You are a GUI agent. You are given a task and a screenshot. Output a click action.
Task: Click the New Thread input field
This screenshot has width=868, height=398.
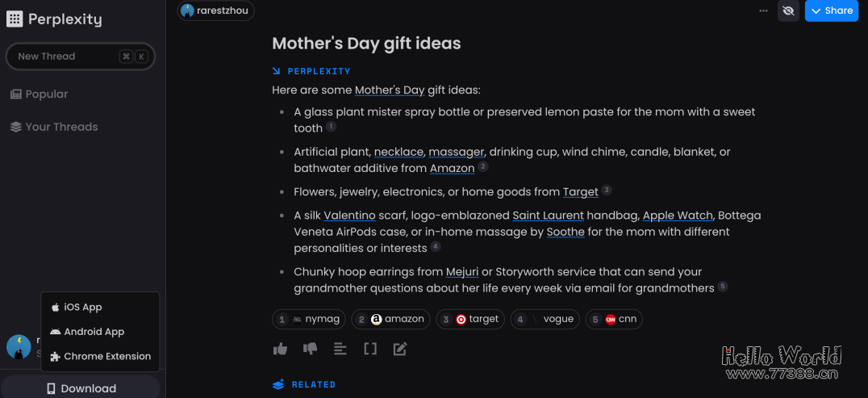(65, 57)
